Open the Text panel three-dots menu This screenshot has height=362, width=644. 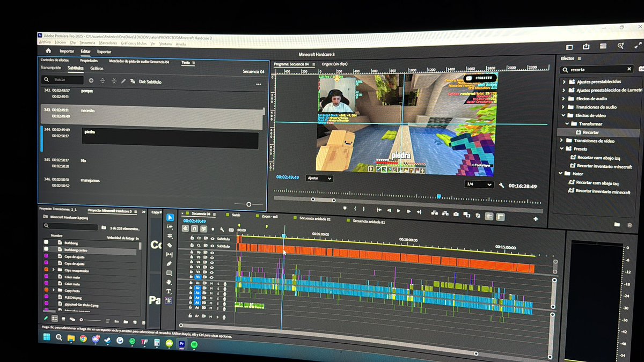point(258,84)
